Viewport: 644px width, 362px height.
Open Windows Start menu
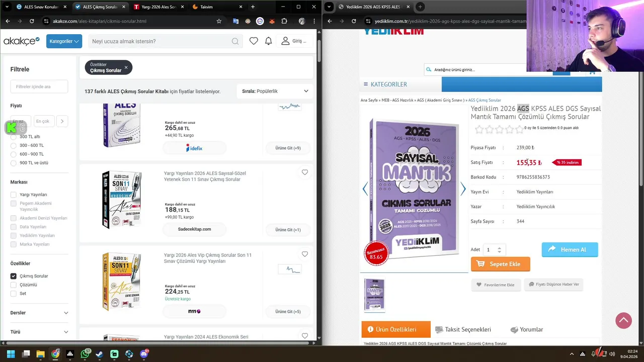tap(11, 354)
